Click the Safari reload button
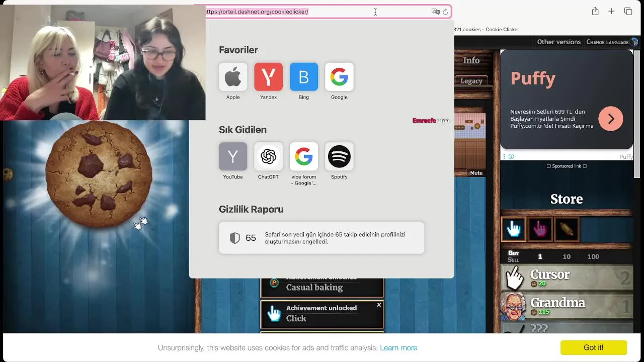Viewport: 644px width, 362px height. (445, 12)
